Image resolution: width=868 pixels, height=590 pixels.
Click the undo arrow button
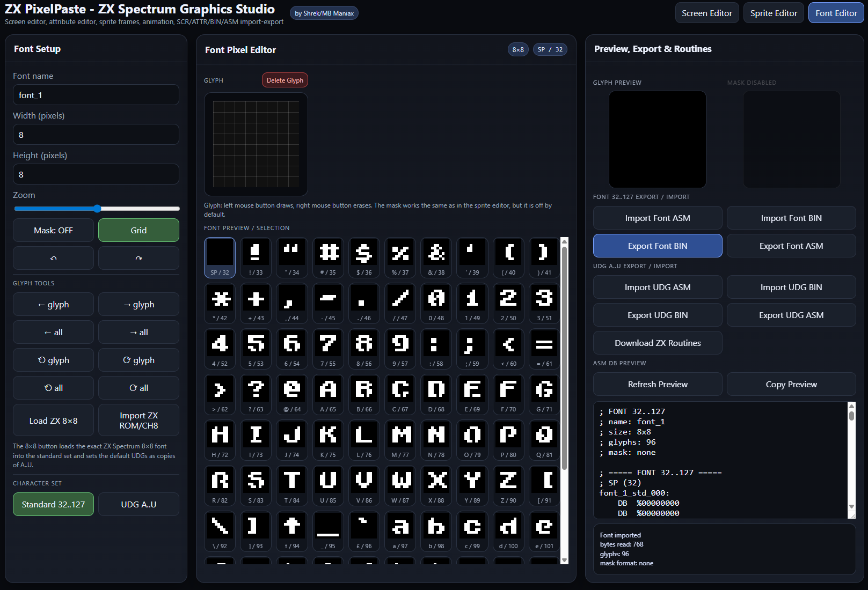click(53, 258)
